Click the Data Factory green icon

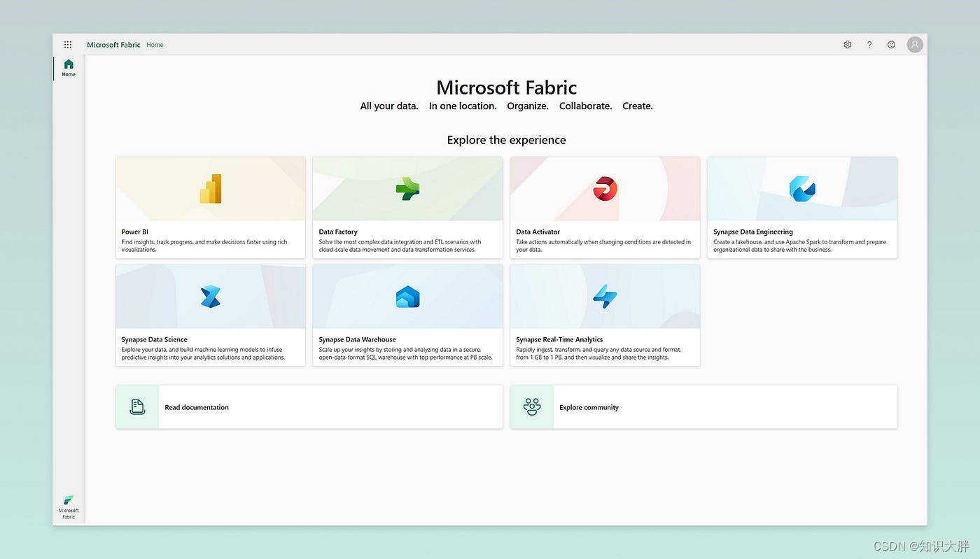point(407,189)
